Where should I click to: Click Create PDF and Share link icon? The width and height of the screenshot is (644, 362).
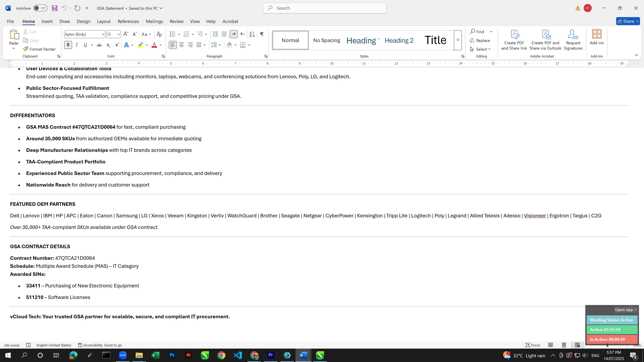tap(514, 40)
